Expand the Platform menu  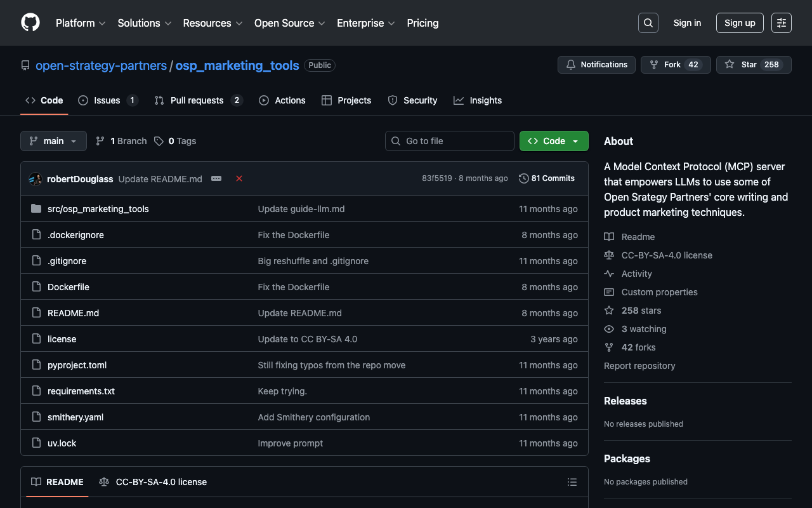[x=81, y=23]
